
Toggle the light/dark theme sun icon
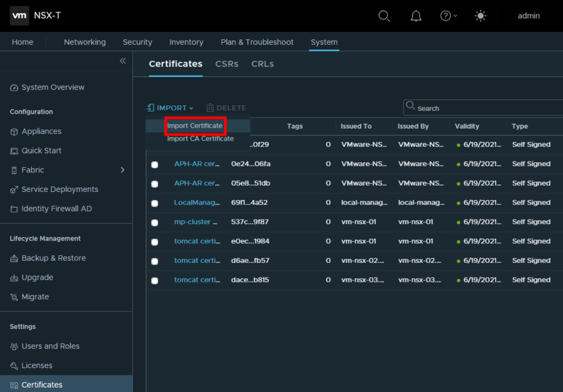click(480, 16)
